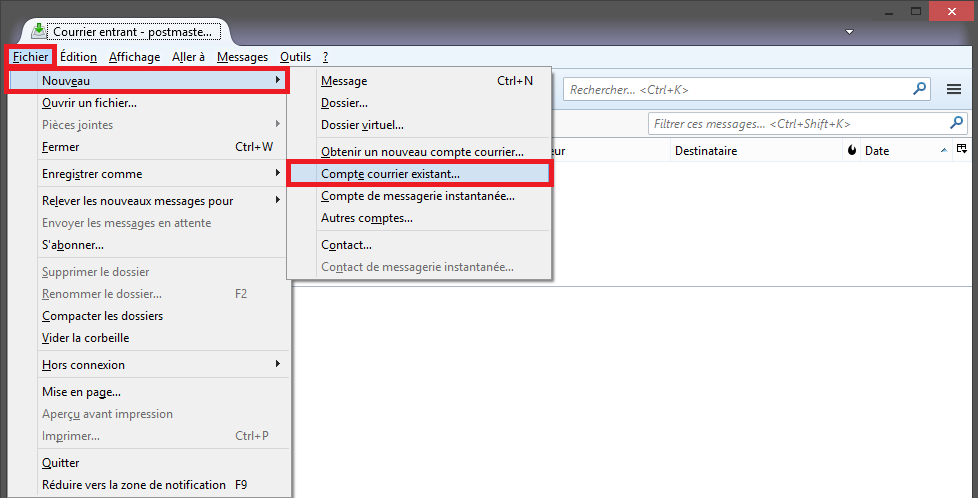Choose Compte de messagerie instantanée...

tap(419, 196)
